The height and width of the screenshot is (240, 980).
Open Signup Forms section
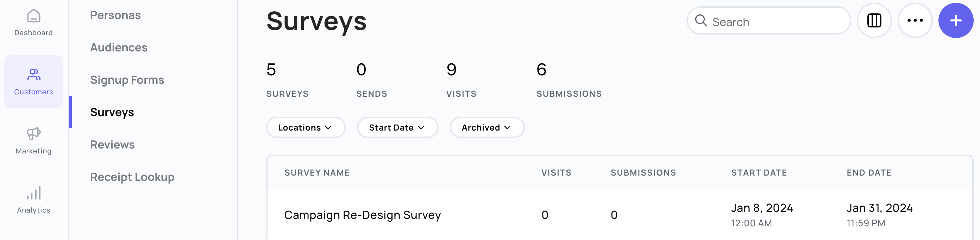click(x=127, y=80)
